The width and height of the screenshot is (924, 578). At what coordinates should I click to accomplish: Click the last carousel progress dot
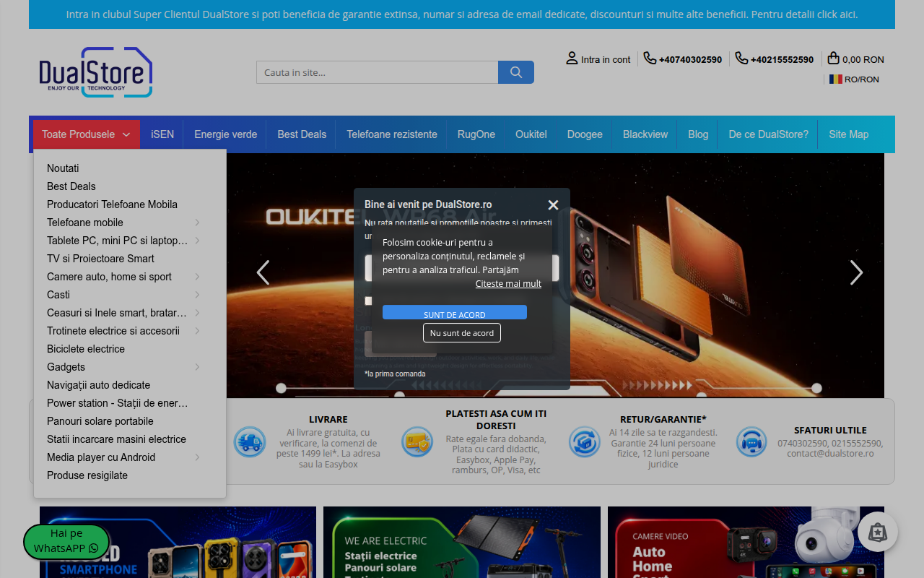click(x=816, y=388)
